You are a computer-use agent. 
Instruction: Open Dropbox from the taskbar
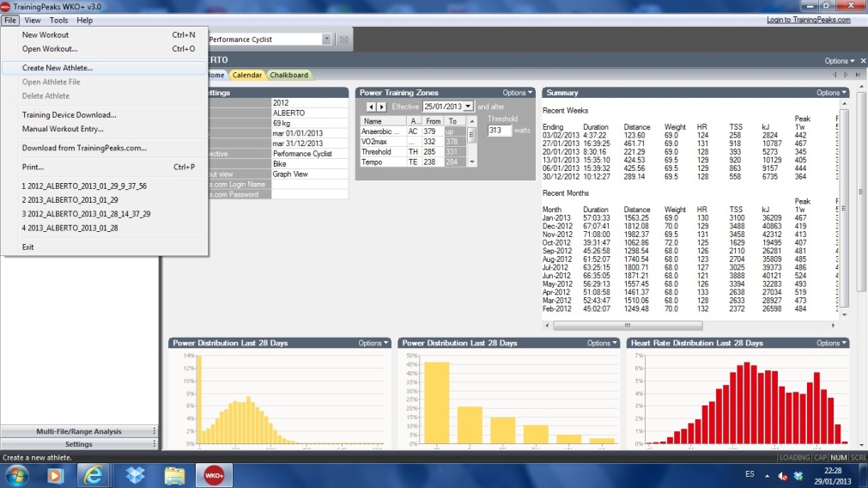point(135,474)
